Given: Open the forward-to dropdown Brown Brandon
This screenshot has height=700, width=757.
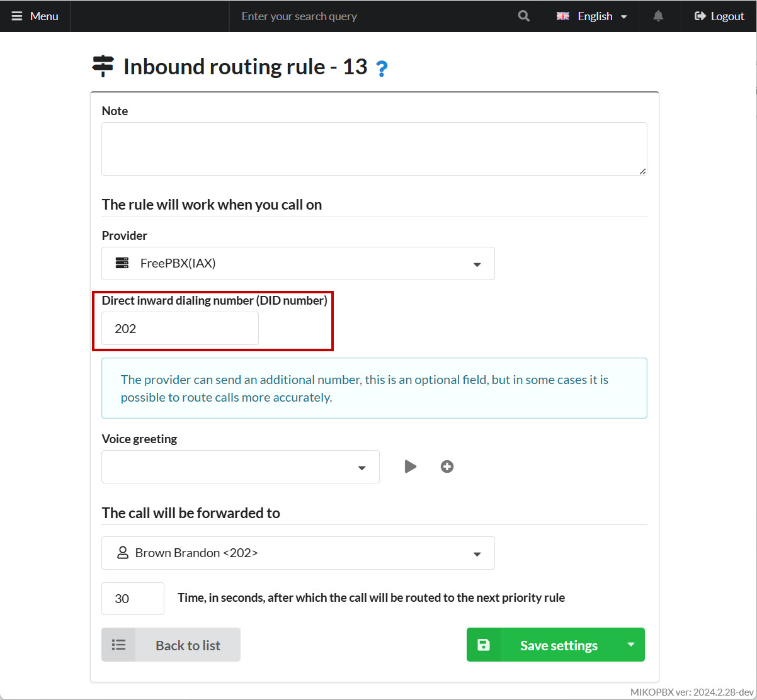Looking at the screenshot, I should pyautogui.click(x=298, y=553).
